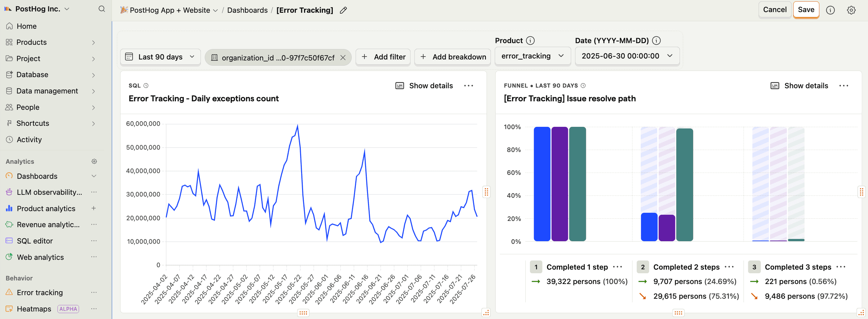Open Analytics section settings gear
The width and height of the screenshot is (868, 319).
pyautogui.click(x=94, y=161)
